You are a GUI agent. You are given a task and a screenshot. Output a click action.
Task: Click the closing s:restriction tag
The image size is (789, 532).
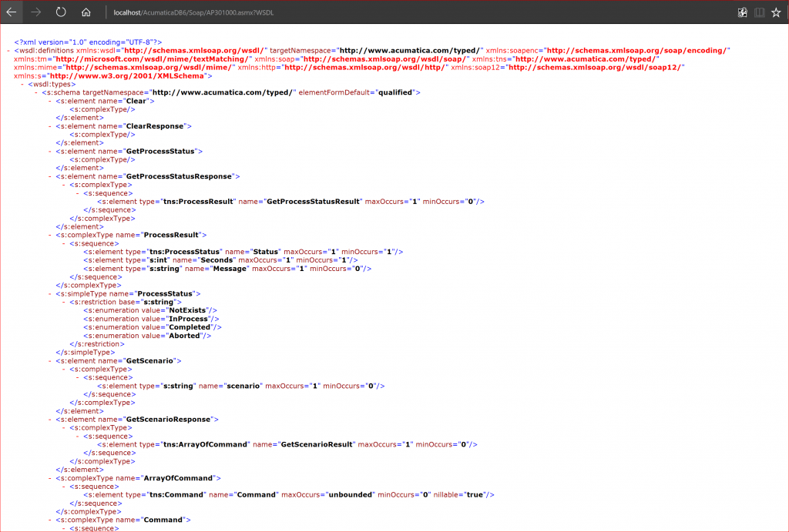point(97,344)
